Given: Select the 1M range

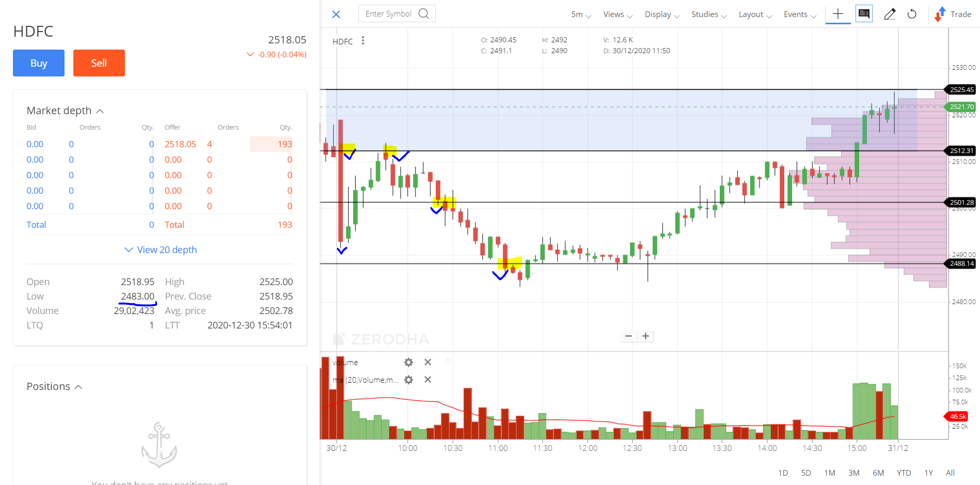Looking at the screenshot, I should pos(830,473).
